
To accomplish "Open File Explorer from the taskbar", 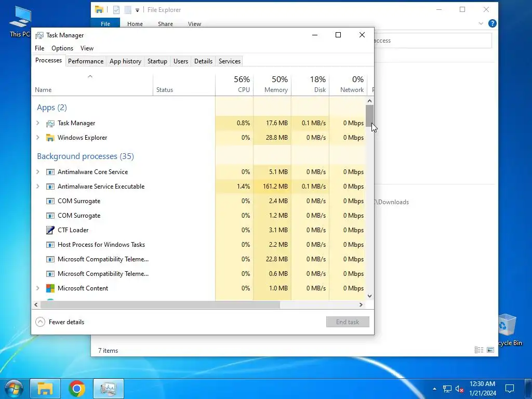I will pyautogui.click(x=45, y=389).
